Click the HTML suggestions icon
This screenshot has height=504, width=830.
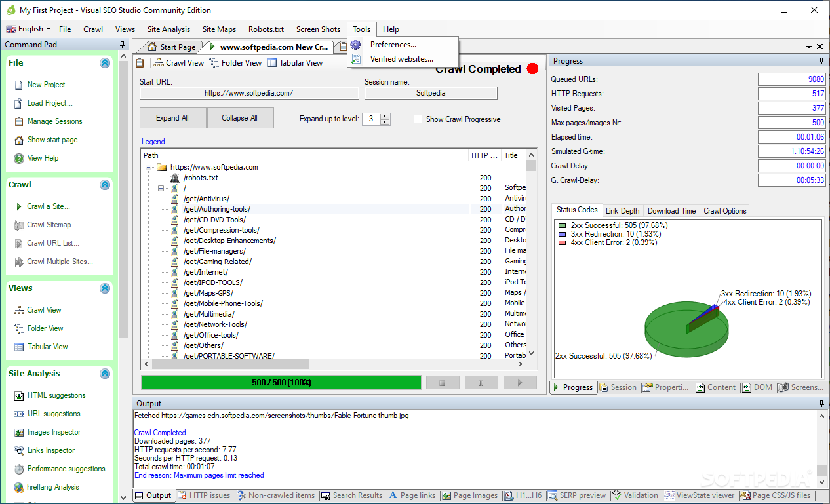[x=19, y=395]
